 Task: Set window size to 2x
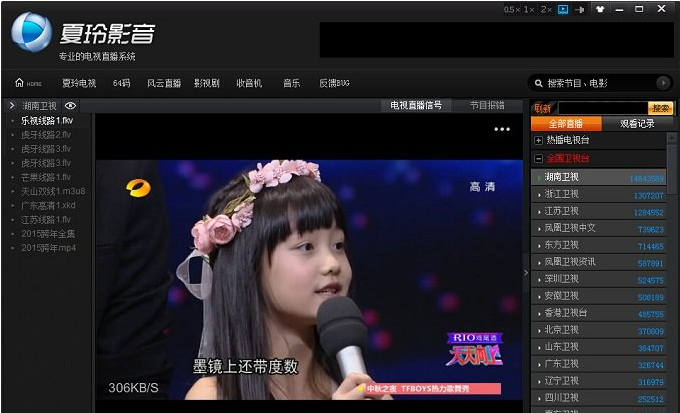pyautogui.click(x=546, y=9)
